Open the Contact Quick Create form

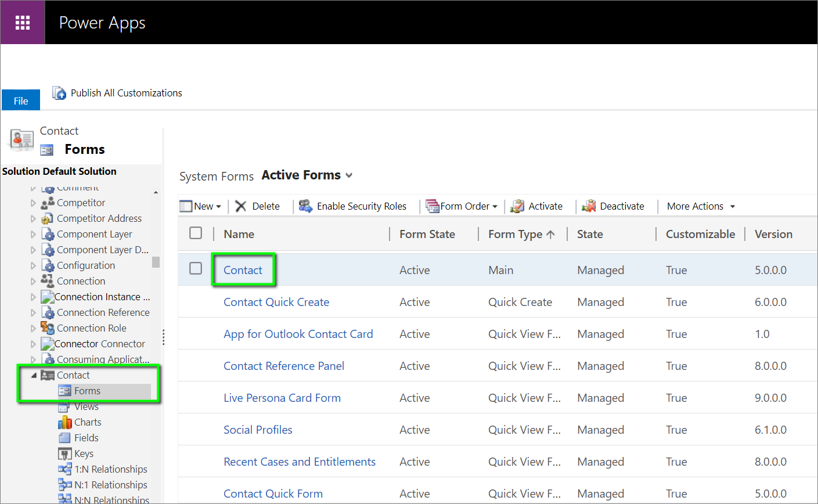pos(276,302)
